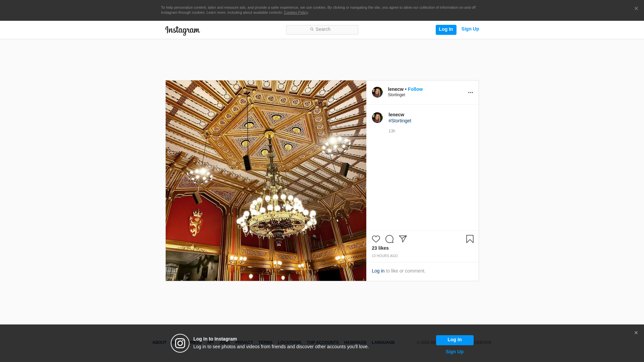The image size is (644, 362).
Task: Share the post with paper plane icon
Action: click(403, 239)
